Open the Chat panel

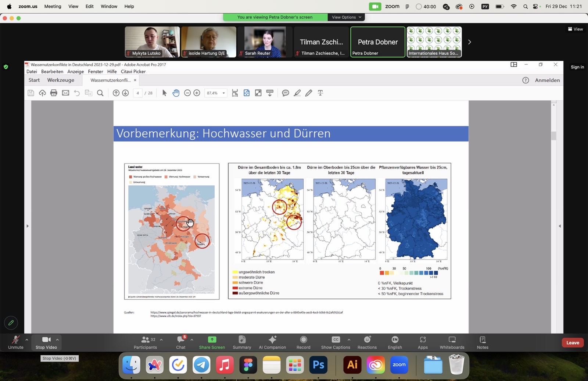tap(181, 342)
